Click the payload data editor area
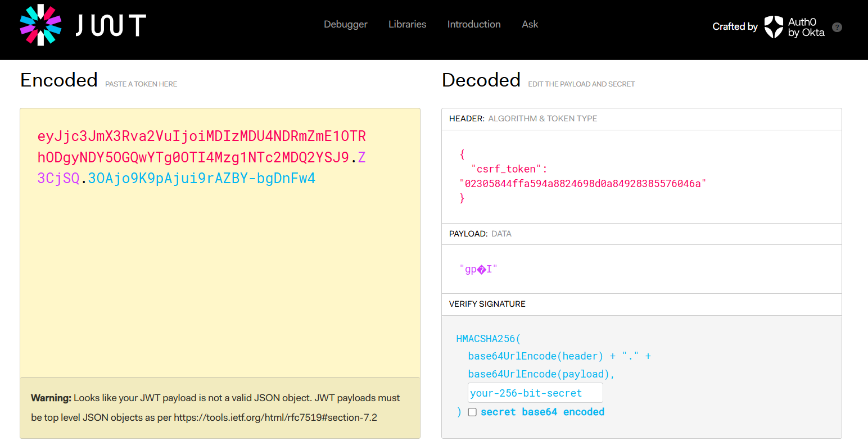The height and width of the screenshot is (441, 868). (x=641, y=269)
